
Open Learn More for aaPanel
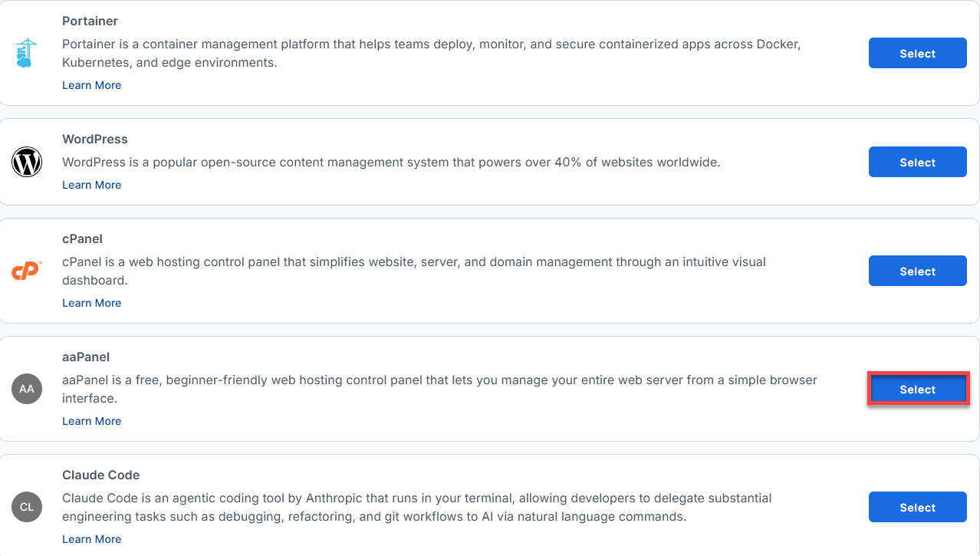click(91, 421)
